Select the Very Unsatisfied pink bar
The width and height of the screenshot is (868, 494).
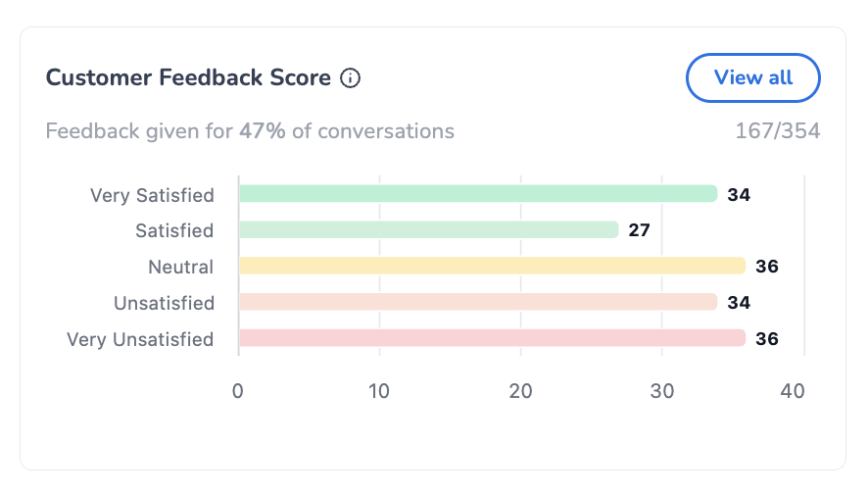click(x=492, y=338)
